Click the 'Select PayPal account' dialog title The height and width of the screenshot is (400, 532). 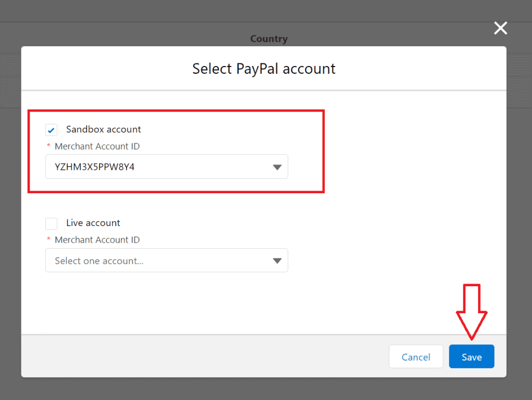264,69
